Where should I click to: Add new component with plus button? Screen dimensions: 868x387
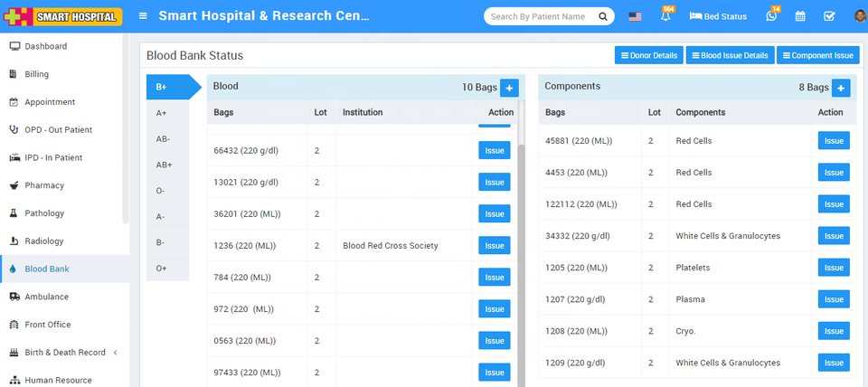click(841, 88)
